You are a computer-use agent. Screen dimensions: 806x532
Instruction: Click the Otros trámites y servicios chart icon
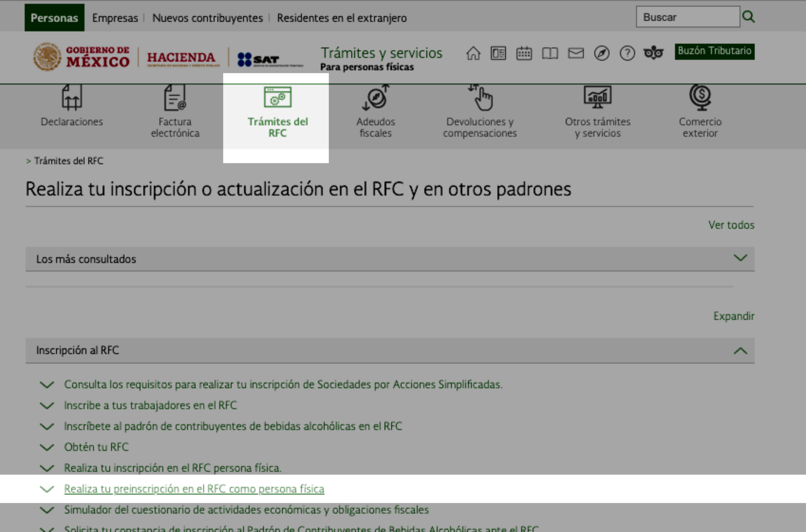[x=597, y=97]
